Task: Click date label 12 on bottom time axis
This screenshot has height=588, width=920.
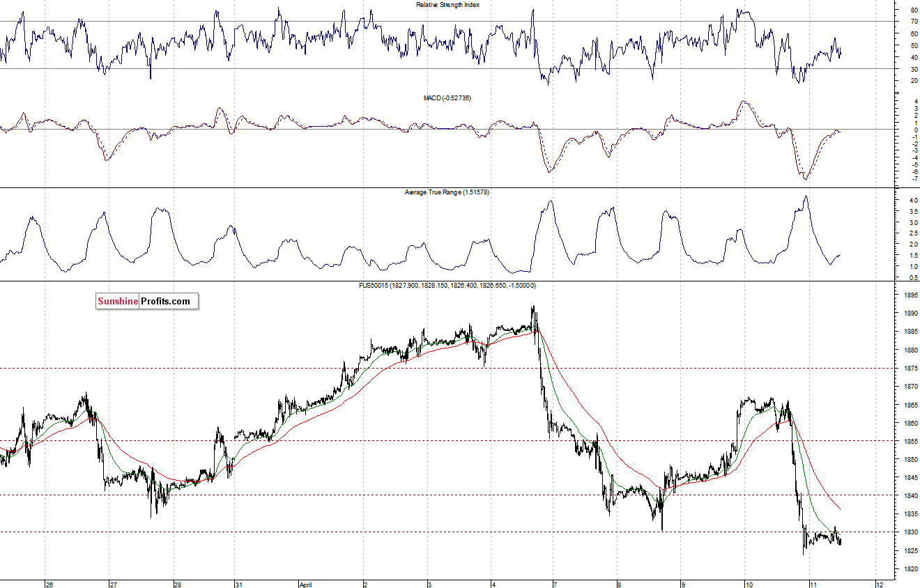Action: coord(880,585)
